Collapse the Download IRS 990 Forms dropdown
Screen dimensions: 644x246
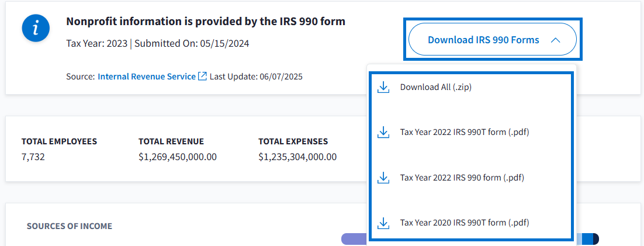tap(492, 40)
